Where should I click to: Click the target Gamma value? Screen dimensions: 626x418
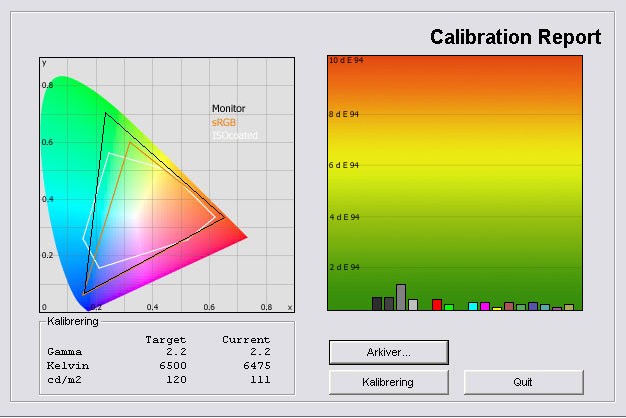click(x=176, y=352)
